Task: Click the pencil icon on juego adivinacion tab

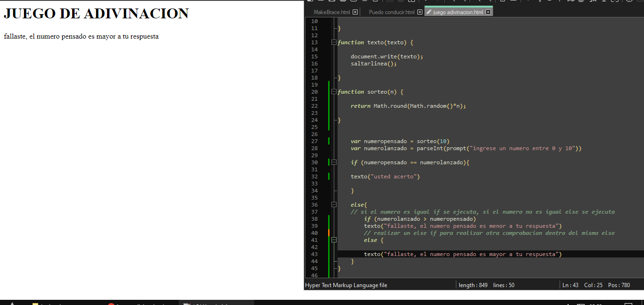Action: [429, 12]
